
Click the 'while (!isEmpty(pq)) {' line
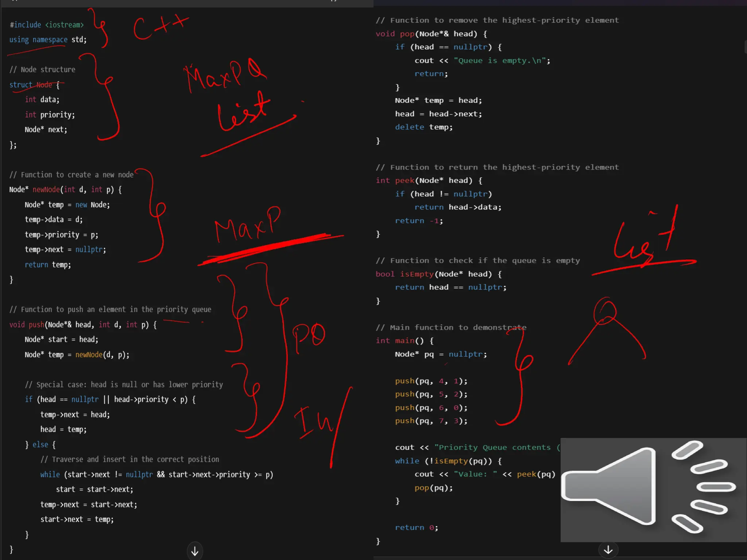point(449,461)
